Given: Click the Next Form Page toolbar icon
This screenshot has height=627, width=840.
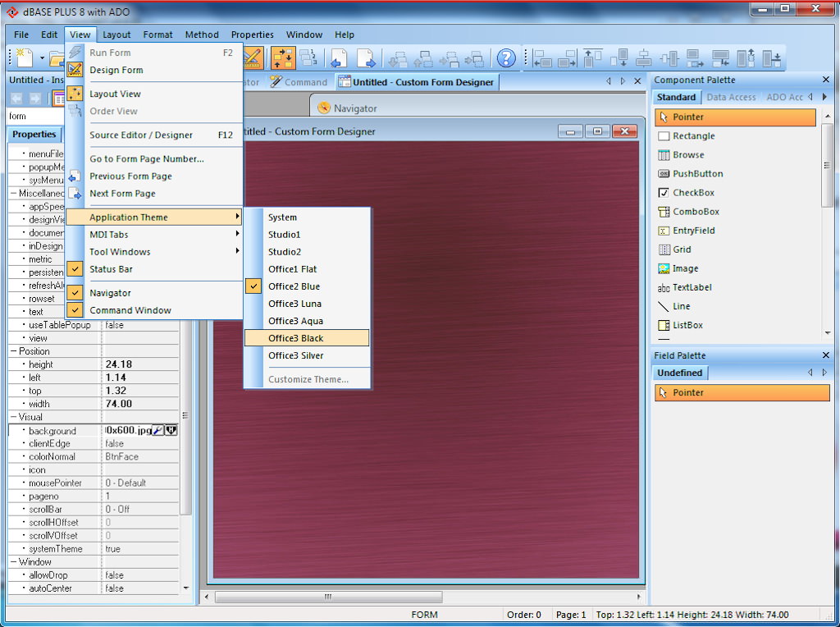Looking at the screenshot, I should coord(365,58).
